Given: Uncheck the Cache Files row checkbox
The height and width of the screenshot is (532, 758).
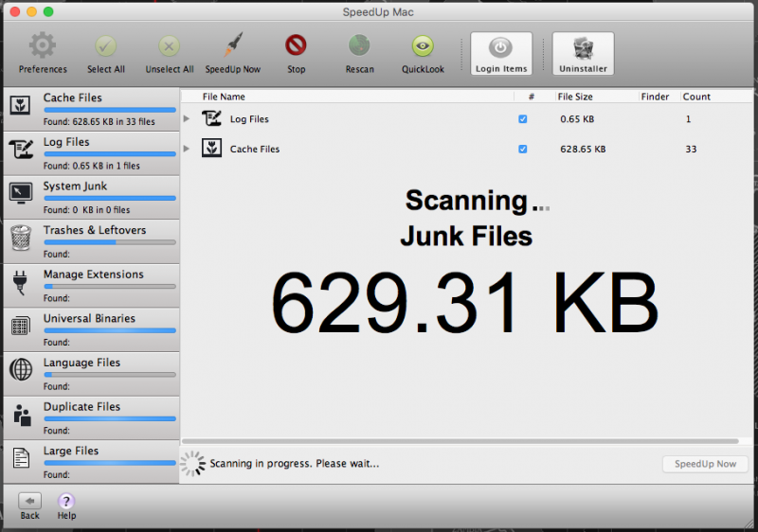Looking at the screenshot, I should coord(523,150).
